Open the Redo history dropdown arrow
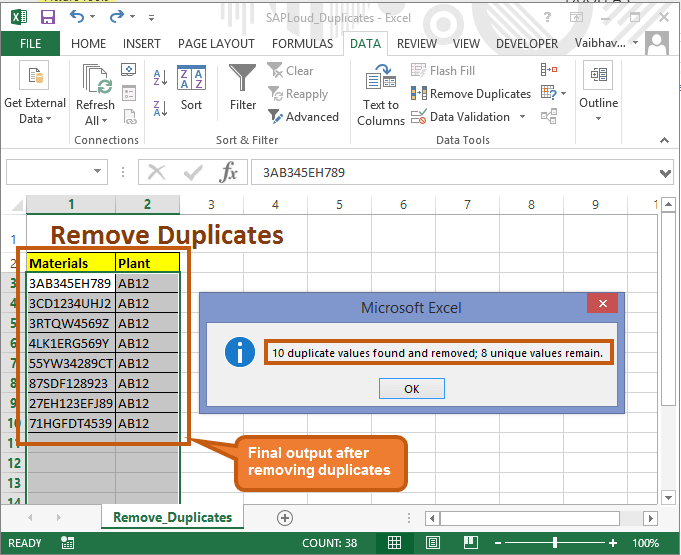 [x=132, y=17]
